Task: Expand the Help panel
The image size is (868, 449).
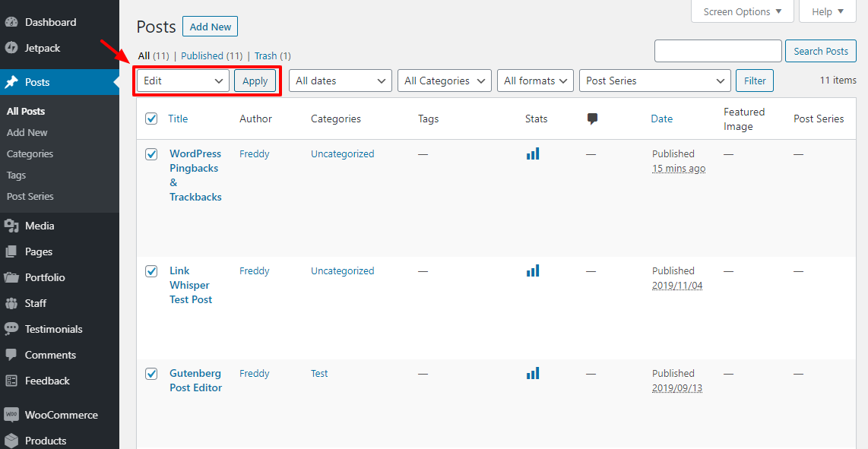Action: (x=828, y=11)
